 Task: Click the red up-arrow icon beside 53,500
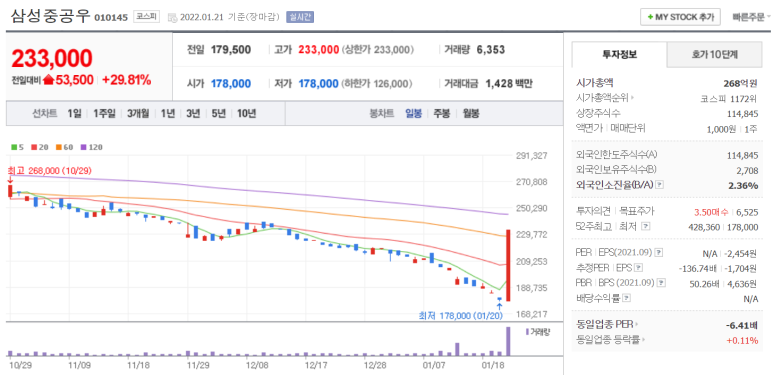pyautogui.click(x=48, y=80)
